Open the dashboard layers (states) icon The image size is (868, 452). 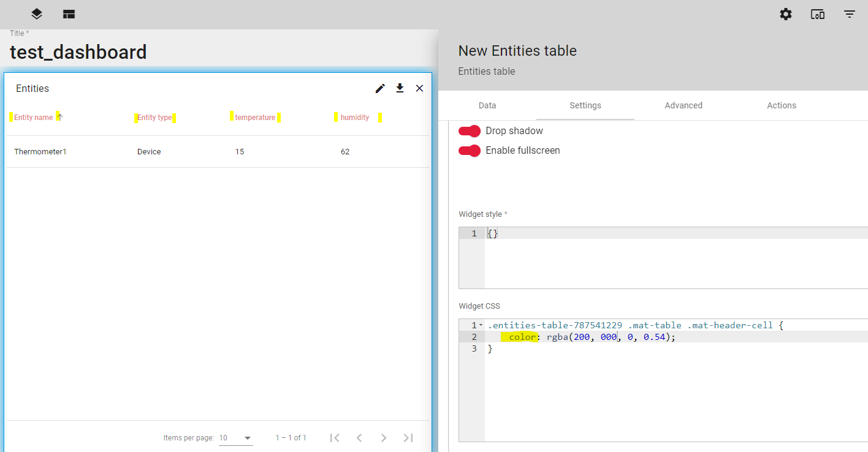(37, 14)
